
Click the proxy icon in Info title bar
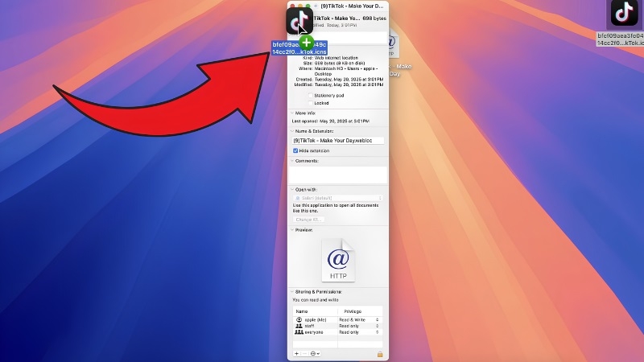pyautogui.click(x=316, y=6)
